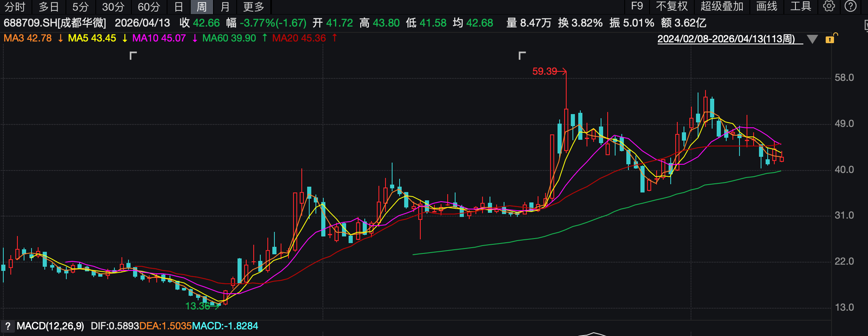The height and width of the screenshot is (336, 868).
Task: Click the 量 8.47万 volume value
Action: point(529,23)
